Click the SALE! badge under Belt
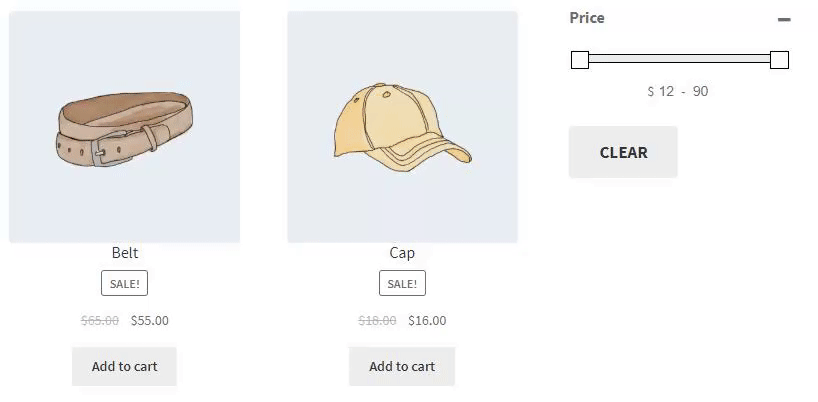The height and width of the screenshot is (402, 818). pyautogui.click(x=124, y=283)
